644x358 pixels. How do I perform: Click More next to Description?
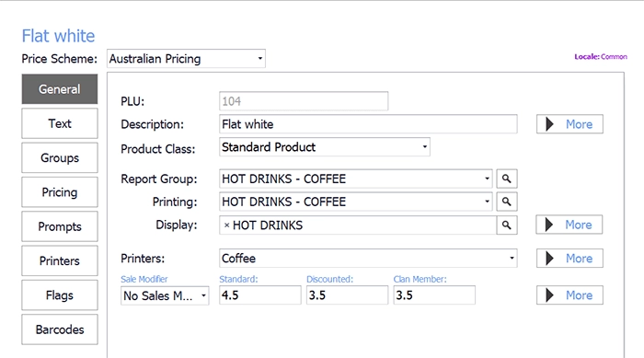tap(569, 124)
